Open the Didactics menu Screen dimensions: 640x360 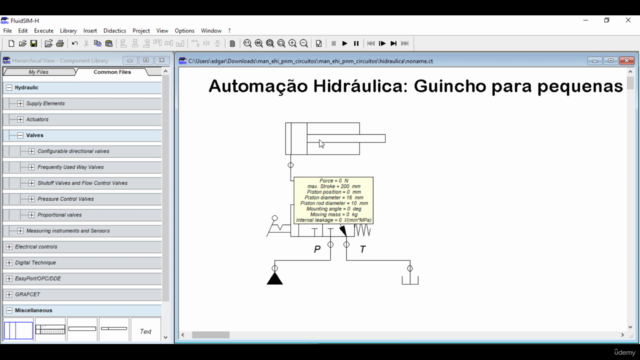pos(115,31)
